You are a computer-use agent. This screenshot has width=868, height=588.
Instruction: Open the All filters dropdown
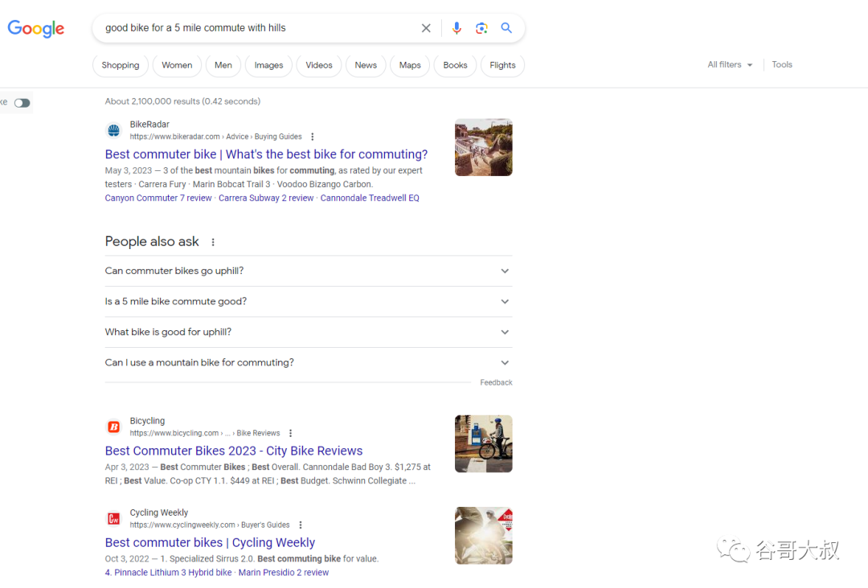click(x=730, y=65)
